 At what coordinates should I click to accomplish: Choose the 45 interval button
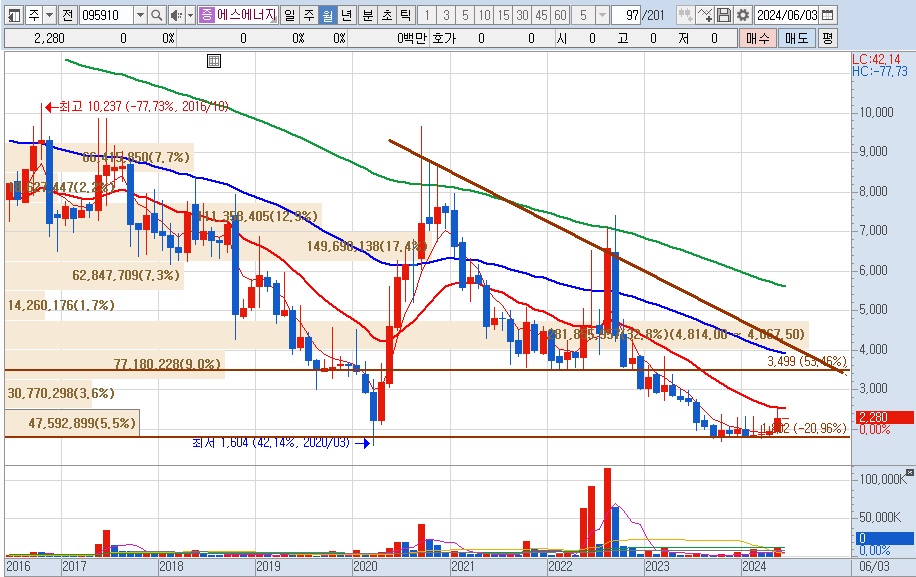542,15
